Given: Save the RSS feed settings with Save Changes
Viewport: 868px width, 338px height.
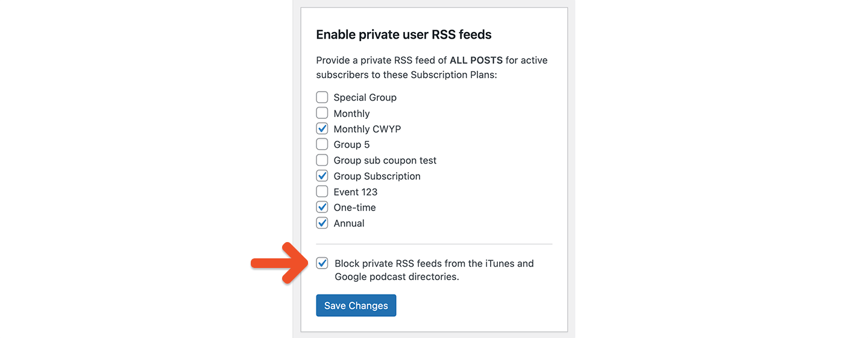Looking at the screenshot, I should tap(356, 305).
